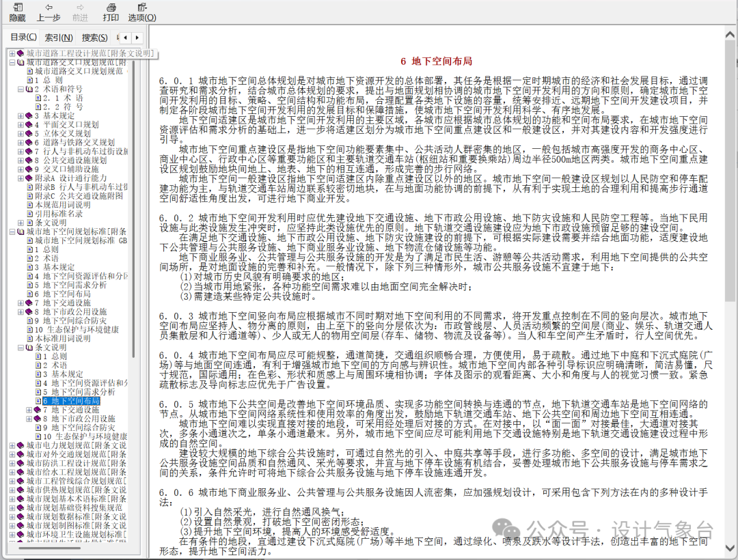Click the page icon beside 附录C 公共交通设施附图
Screen dimensions: 738x560
30,196
